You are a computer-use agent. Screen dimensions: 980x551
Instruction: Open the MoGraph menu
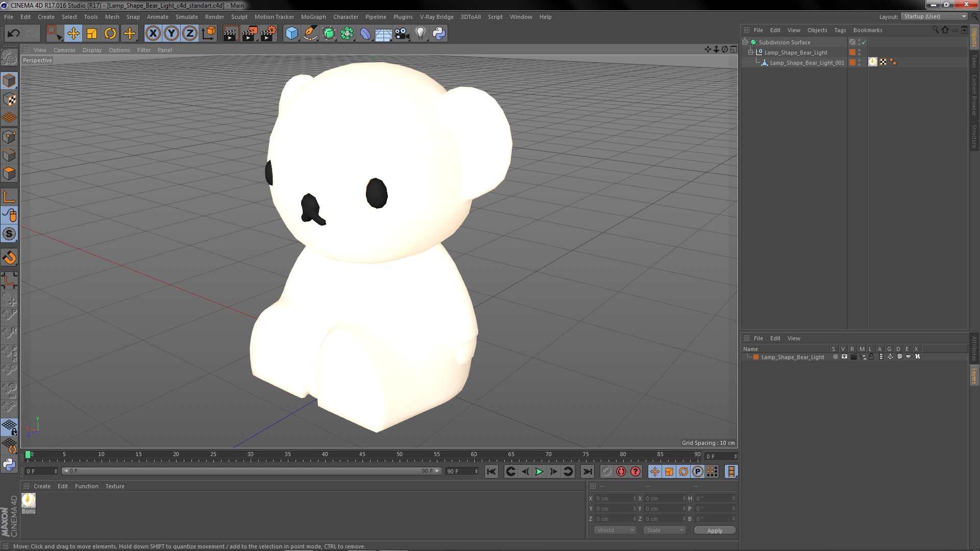coord(313,17)
